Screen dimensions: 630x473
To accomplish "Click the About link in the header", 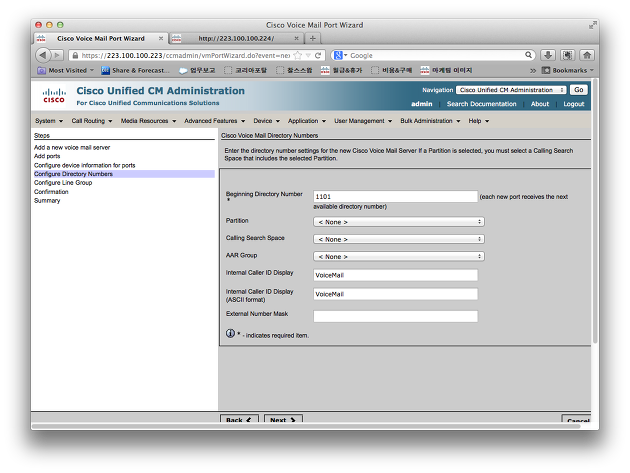I will click(x=540, y=104).
